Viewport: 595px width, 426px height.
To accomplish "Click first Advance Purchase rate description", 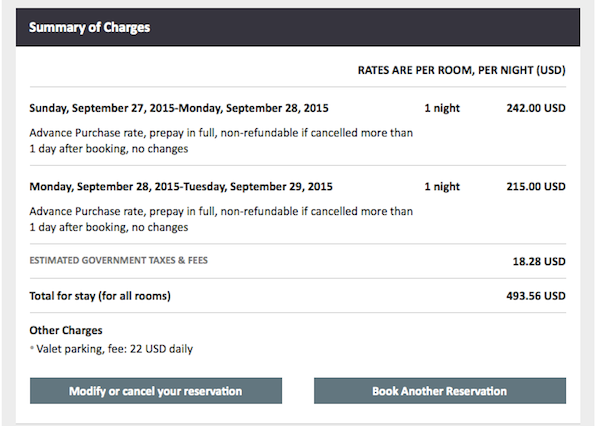I will click(221, 141).
